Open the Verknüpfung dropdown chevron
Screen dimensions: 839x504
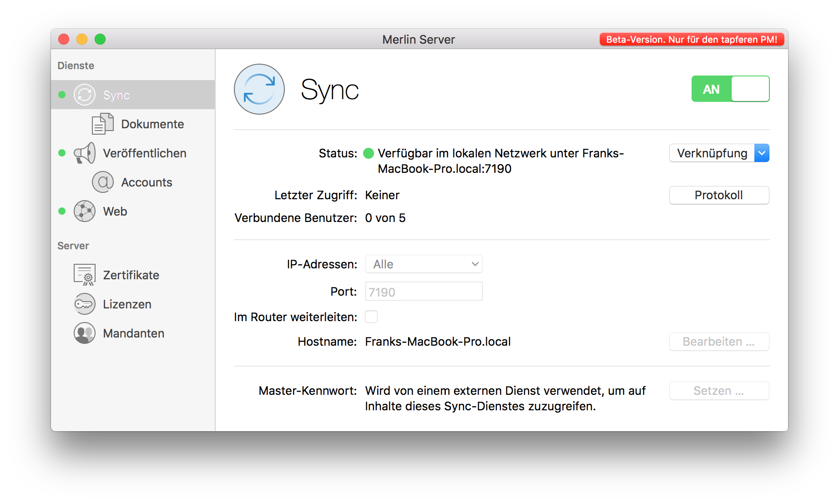pyautogui.click(x=762, y=153)
